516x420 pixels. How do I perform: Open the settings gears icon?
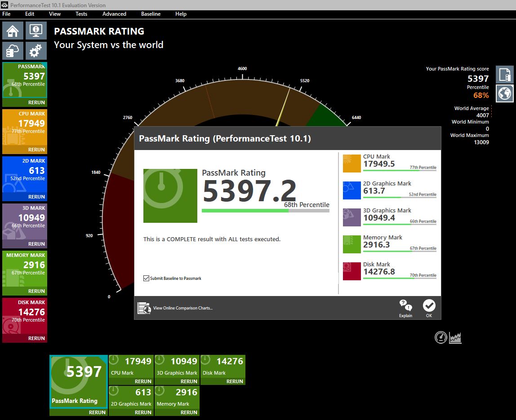click(x=36, y=51)
